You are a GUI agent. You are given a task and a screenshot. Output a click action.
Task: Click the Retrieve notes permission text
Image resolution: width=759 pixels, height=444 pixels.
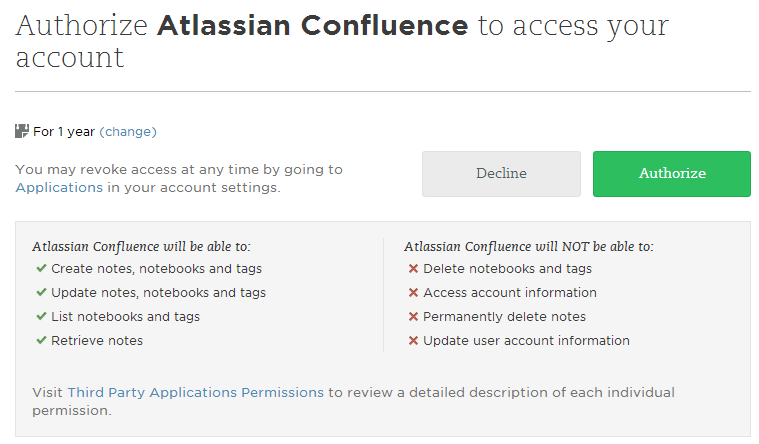[x=97, y=340]
